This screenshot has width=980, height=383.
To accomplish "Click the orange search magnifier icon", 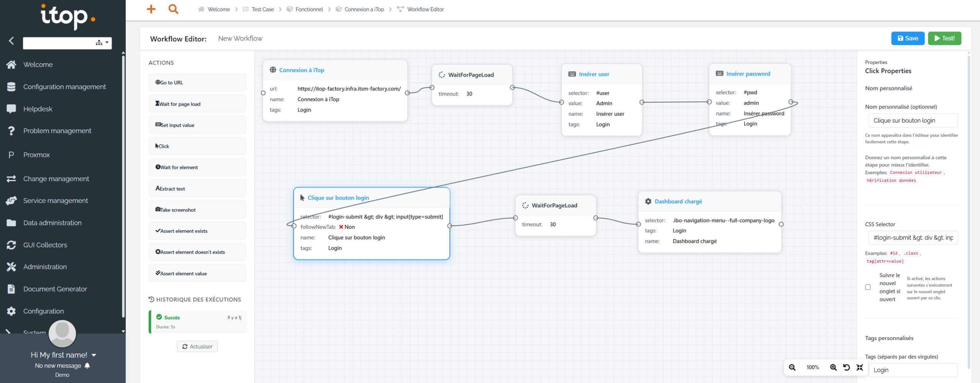I will click(173, 9).
